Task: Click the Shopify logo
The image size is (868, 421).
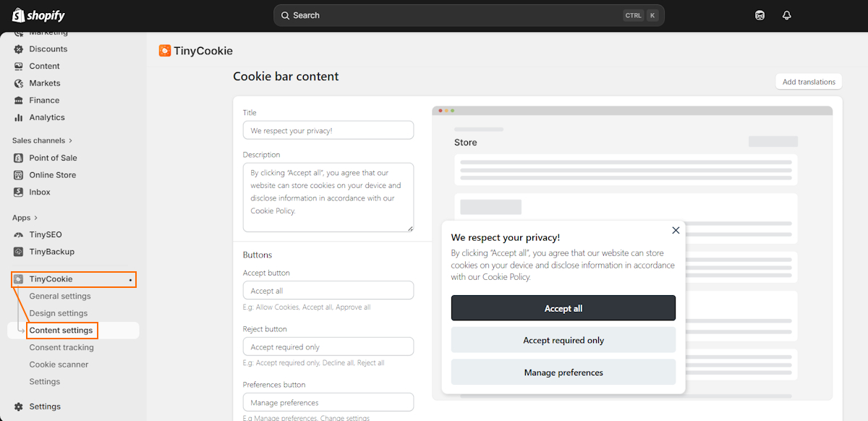Action: click(x=38, y=14)
